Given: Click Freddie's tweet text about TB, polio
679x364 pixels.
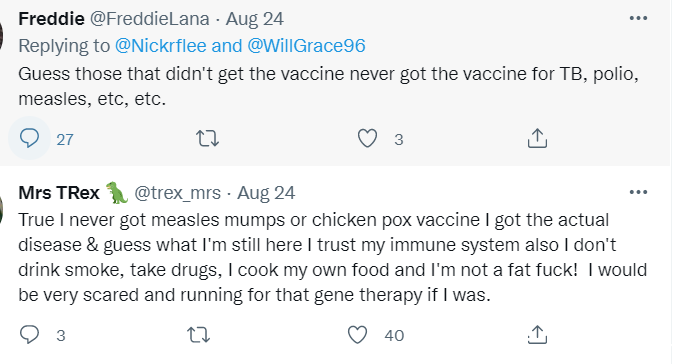Looking at the screenshot, I should pos(328,86).
